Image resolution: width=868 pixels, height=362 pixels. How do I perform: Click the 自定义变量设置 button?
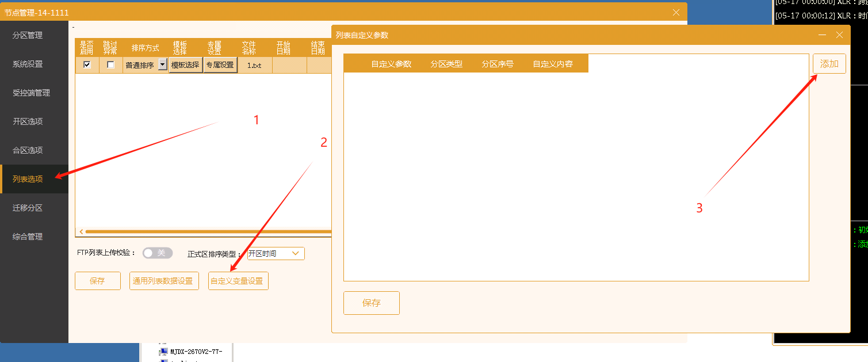(x=238, y=281)
